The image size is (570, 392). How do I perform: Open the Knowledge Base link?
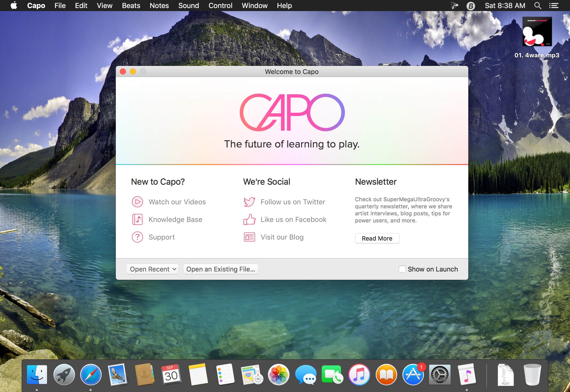[x=175, y=219]
